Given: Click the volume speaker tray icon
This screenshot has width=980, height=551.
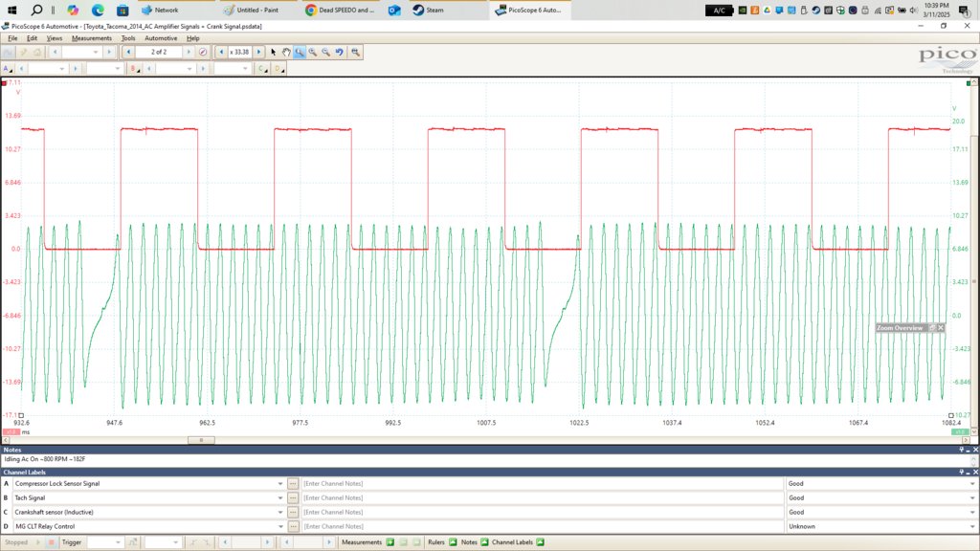Looking at the screenshot, I should click(x=914, y=10).
